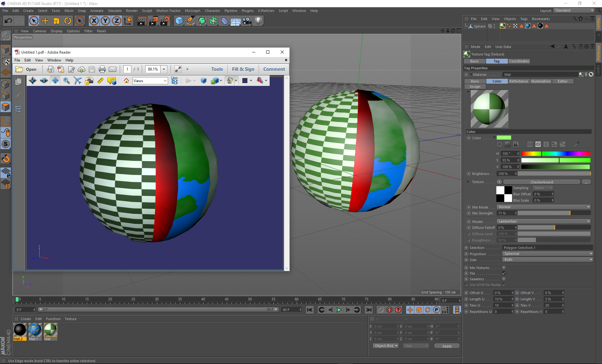Expand the Texture disclosure triangle
602x364 pixels.
(468, 182)
